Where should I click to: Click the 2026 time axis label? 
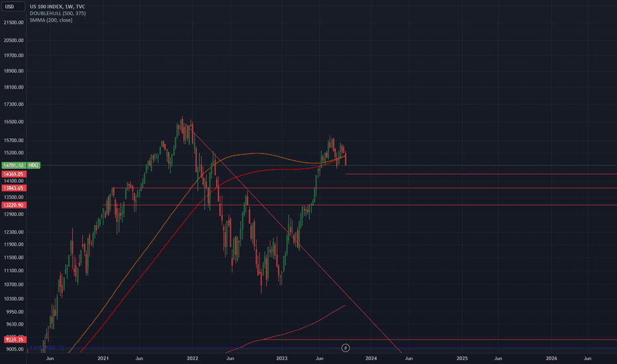pyautogui.click(x=551, y=359)
